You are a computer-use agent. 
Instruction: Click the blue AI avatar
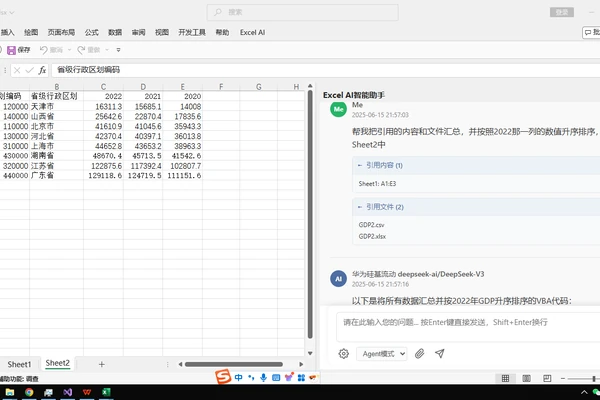pos(339,279)
